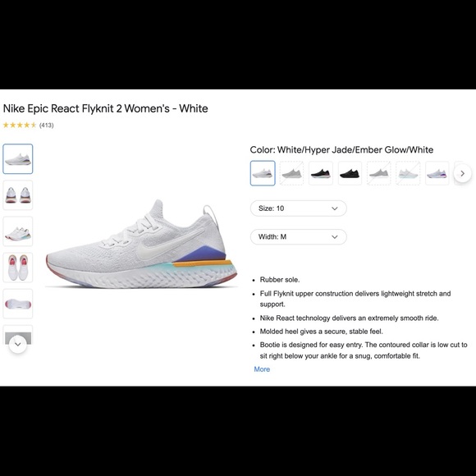Image resolution: width=476 pixels, height=476 pixels.
Task: Open the Size: 10 dropdown
Action: coord(299,208)
